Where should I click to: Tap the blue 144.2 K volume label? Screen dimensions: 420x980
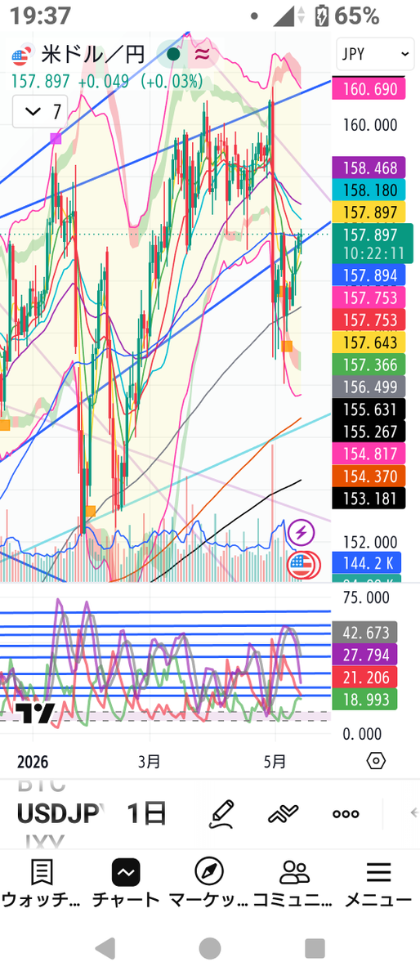pyautogui.click(x=365, y=562)
